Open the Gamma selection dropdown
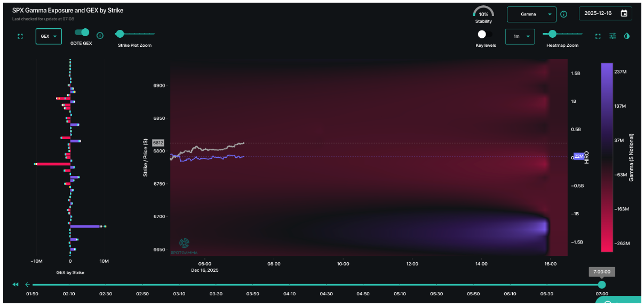This screenshot has height=307, width=644. coord(531,14)
